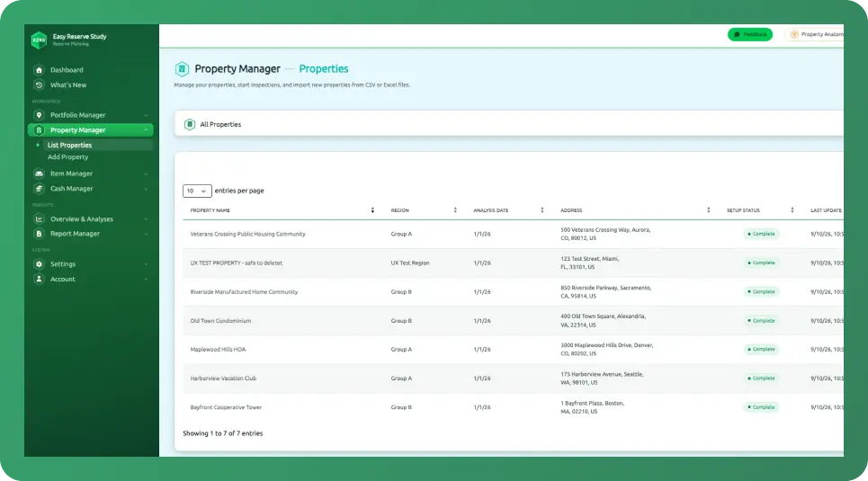
Task: Expand the Item Manager chevron
Action: tap(146, 174)
